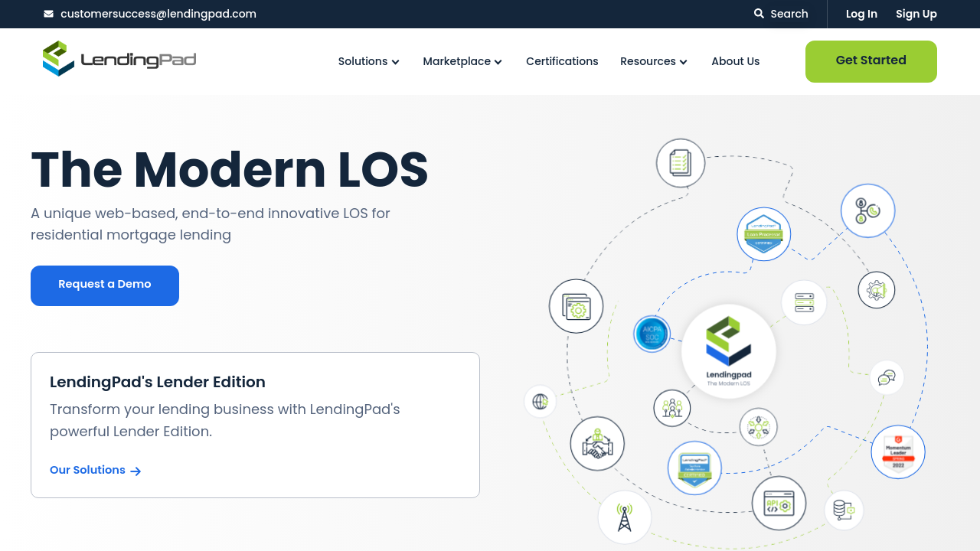The height and width of the screenshot is (551, 980).
Task: Expand the Solutions dropdown menu
Action: (x=369, y=61)
